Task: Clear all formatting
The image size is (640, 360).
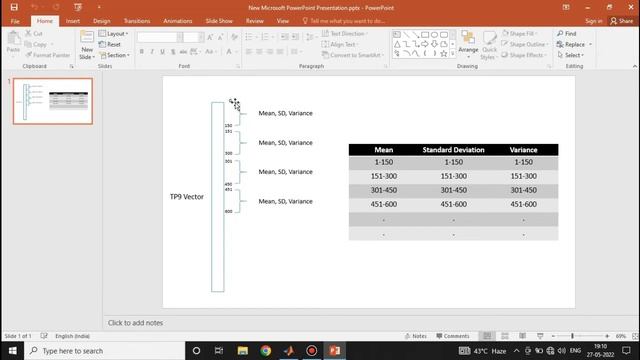Action: [234, 37]
